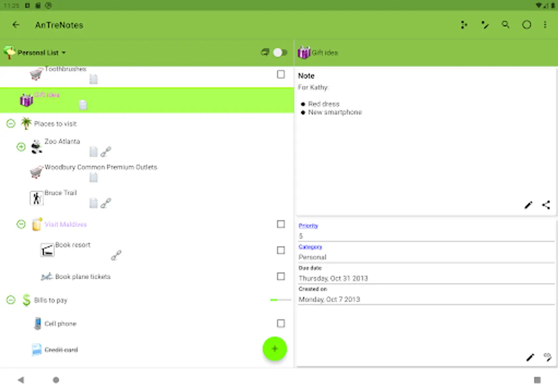Open the note icon under Toothbrushes
Image resolution: width=558 pixels, height=392 pixels.
93,79
